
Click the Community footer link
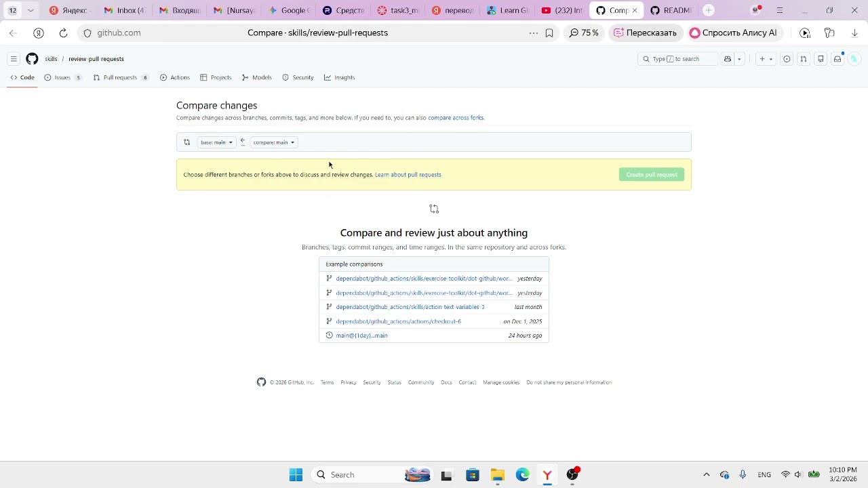421,382
